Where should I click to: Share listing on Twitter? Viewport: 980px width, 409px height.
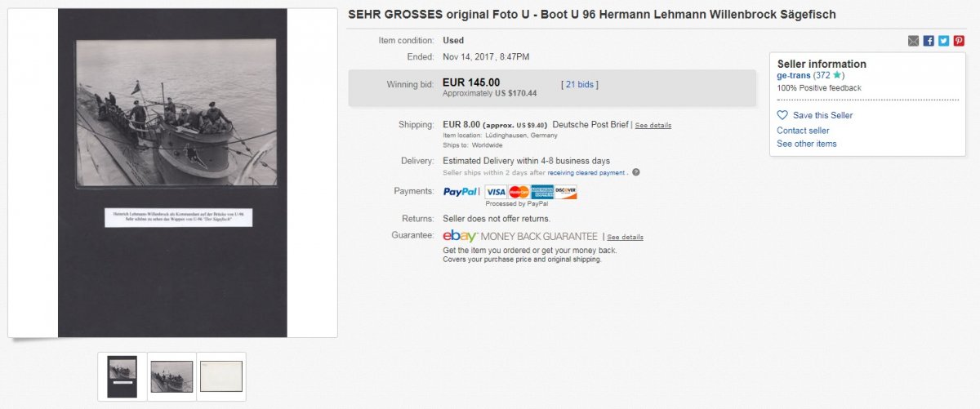pyautogui.click(x=943, y=41)
